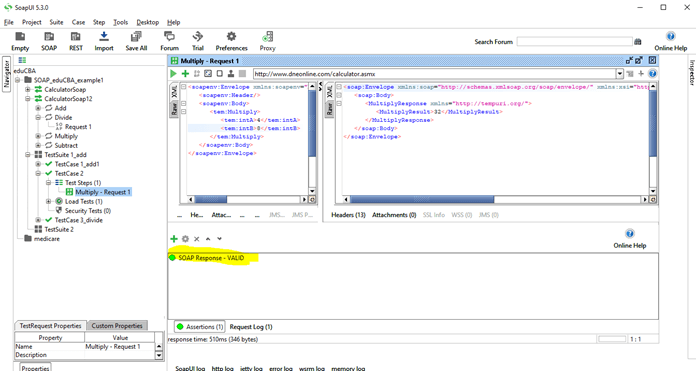Screen dimensions: 696x371
Task: Click the SOAP project toolbar icon
Action: click(49, 41)
